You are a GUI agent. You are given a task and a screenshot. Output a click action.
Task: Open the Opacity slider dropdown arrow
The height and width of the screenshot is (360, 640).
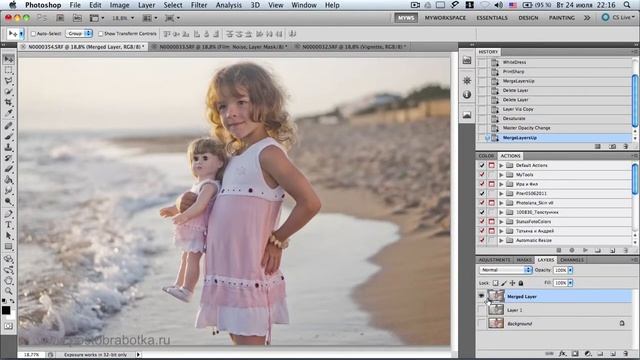[571, 270]
